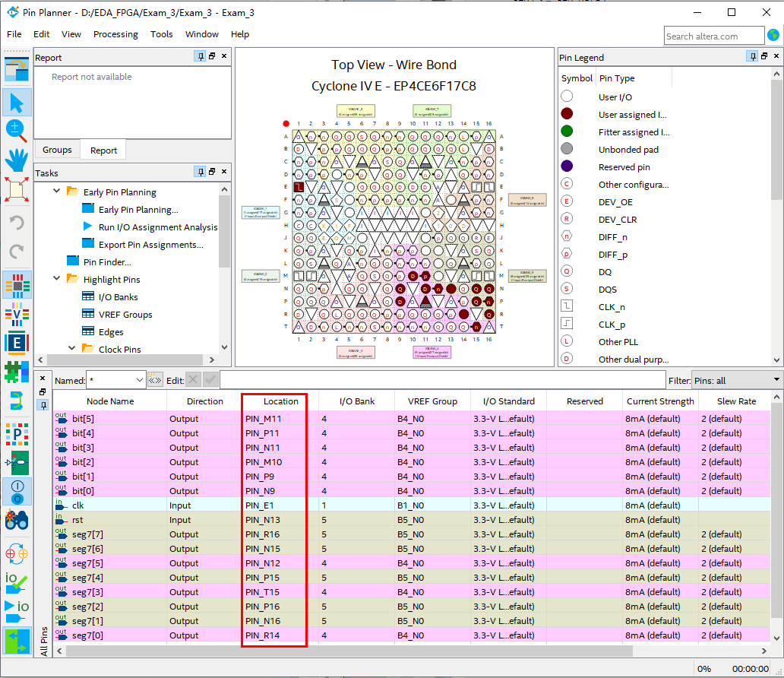Close the Report panel
Screen dimensions: 784x678
(224, 56)
